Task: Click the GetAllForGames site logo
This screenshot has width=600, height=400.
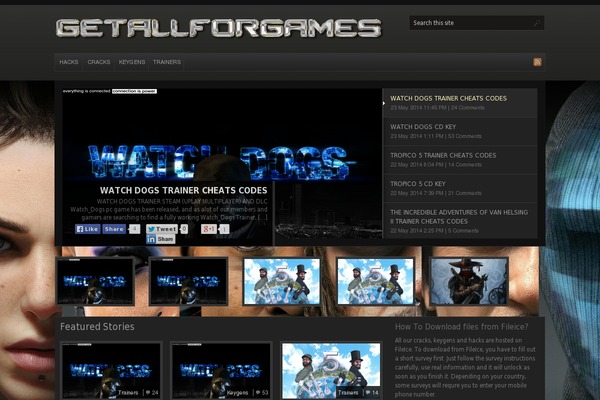Action: 218,28
